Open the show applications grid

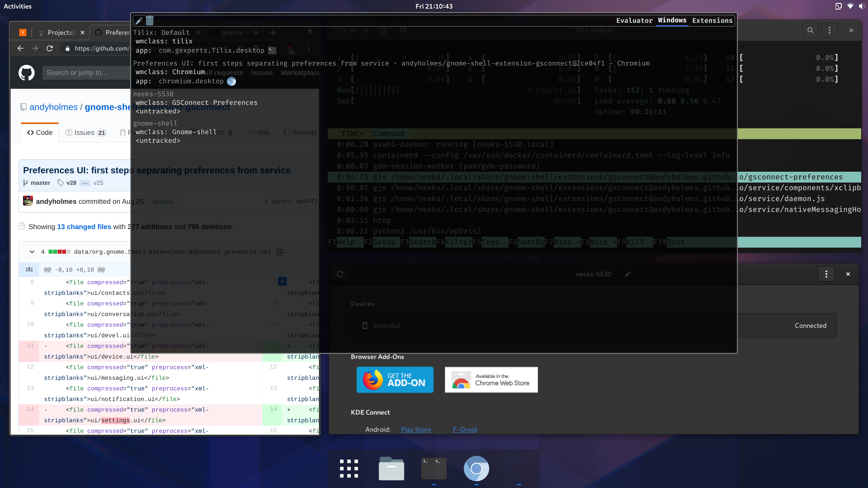(349, 469)
